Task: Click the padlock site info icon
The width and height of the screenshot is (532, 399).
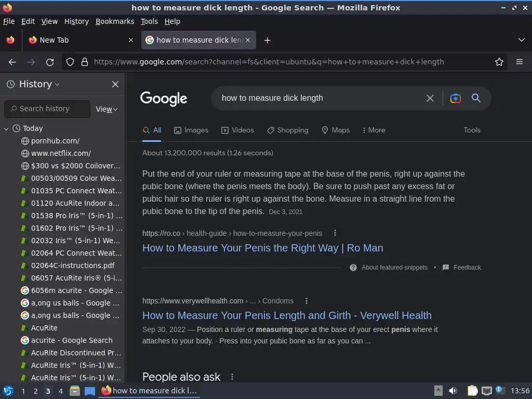Action: [x=85, y=62]
